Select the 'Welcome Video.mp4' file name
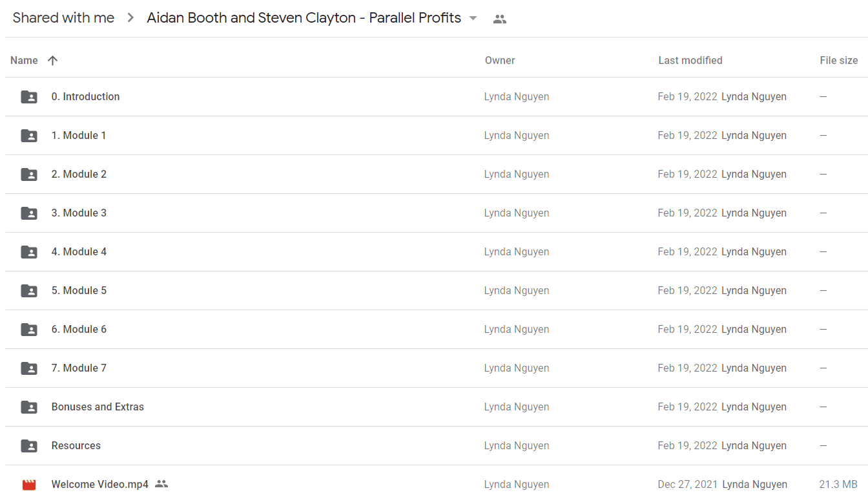 100,484
